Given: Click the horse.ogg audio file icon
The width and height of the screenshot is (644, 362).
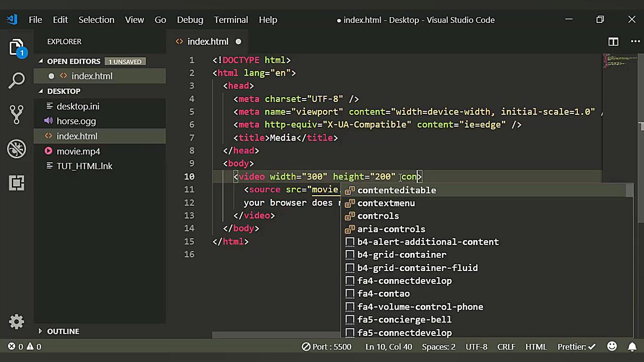Looking at the screenshot, I should 48,121.
